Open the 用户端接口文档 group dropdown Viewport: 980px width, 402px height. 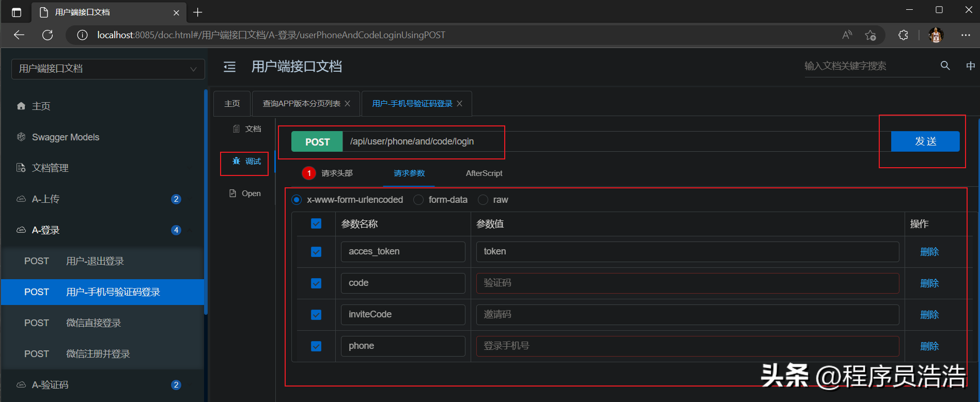pos(108,69)
